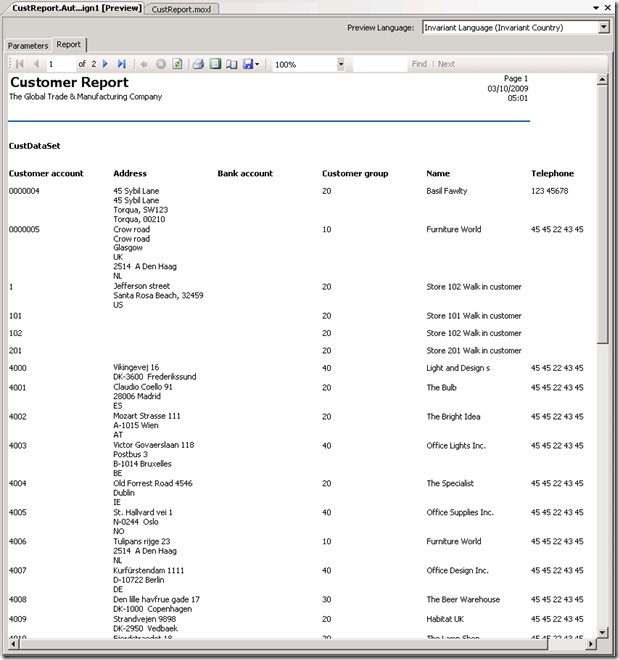Screen dimensions: 619x660
Task: Click the Customer Report title
Action: pos(69,82)
